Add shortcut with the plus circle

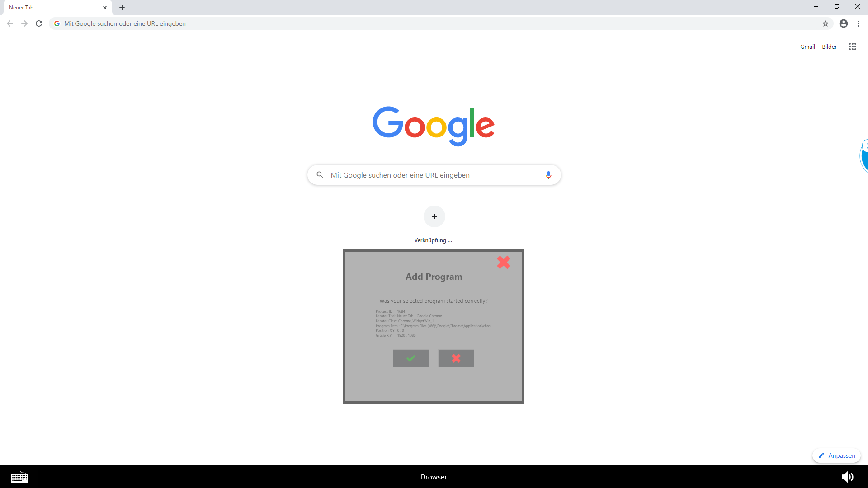pos(434,216)
